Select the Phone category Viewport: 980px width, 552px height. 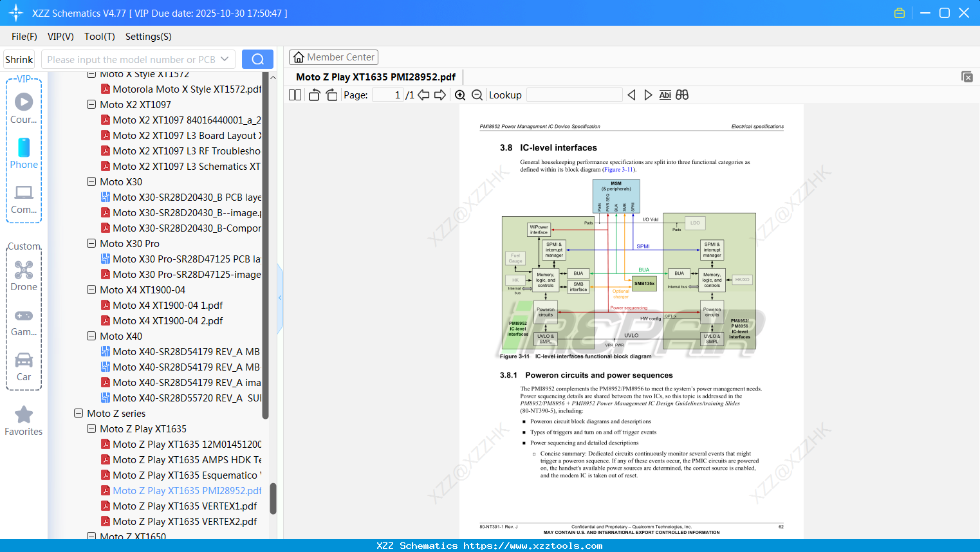coord(24,154)
